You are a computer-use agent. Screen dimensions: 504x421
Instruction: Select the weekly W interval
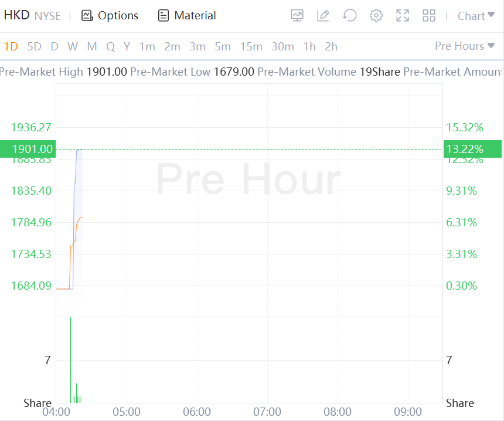tap(73, 46)
